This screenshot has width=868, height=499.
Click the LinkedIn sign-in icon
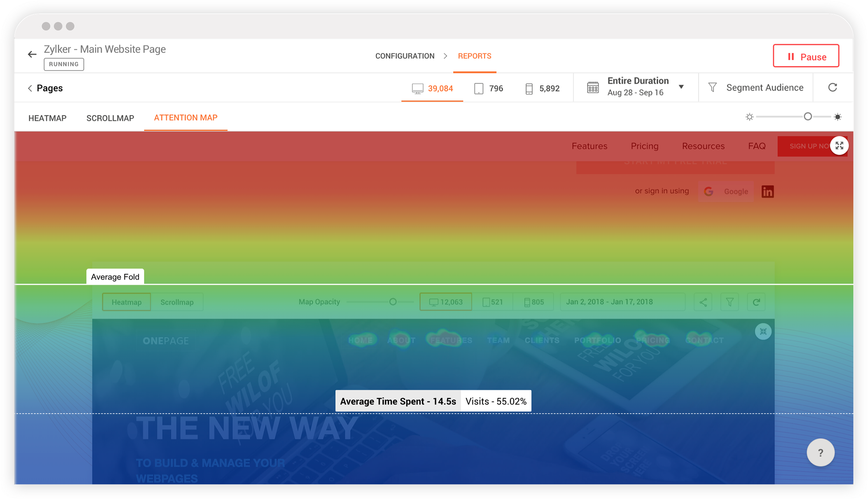[767, 191]
